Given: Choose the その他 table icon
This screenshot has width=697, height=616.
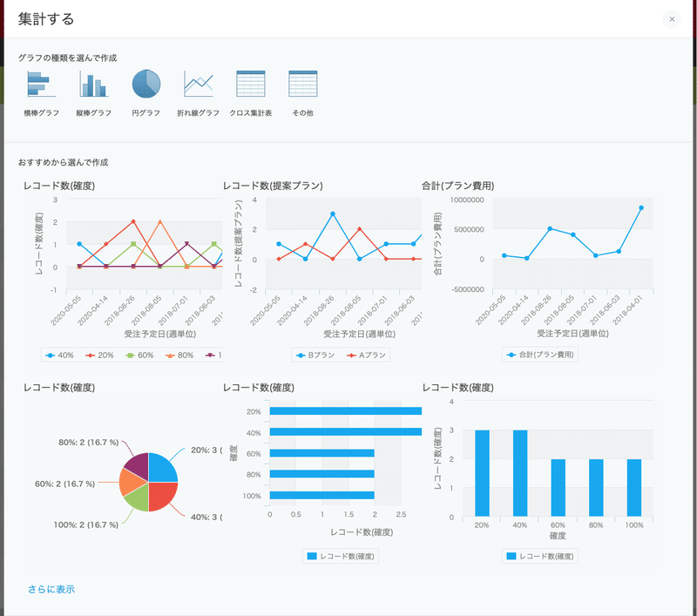Looking at the screenshot, I should (302, 84).
